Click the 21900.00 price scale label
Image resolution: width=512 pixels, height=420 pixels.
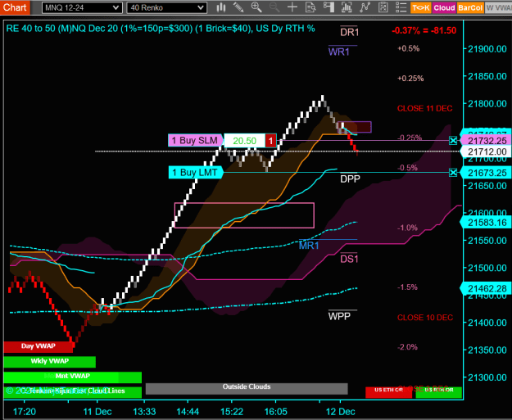pyautogui.click(x=487, y=49)
